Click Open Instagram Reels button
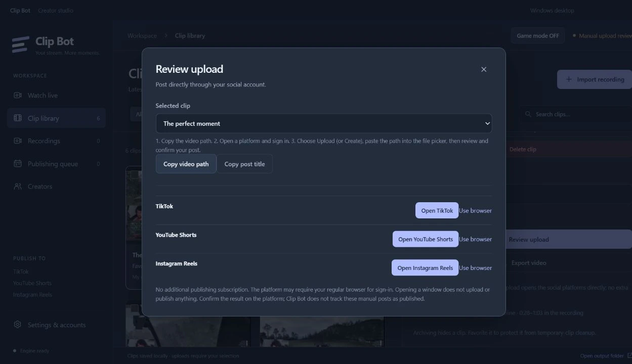This screenshot has height=364, width=632. pos(425,268)
